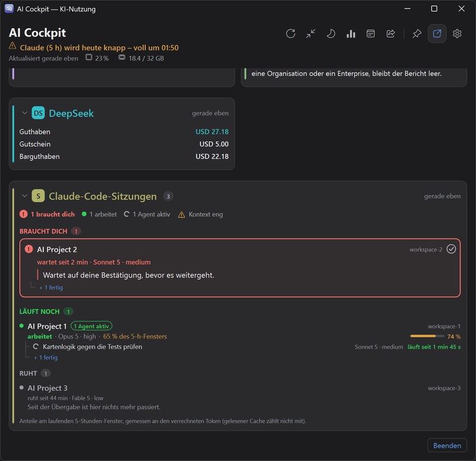Click the refresh icon in the toolbar
476x461 pixels.
pos(291,33)
